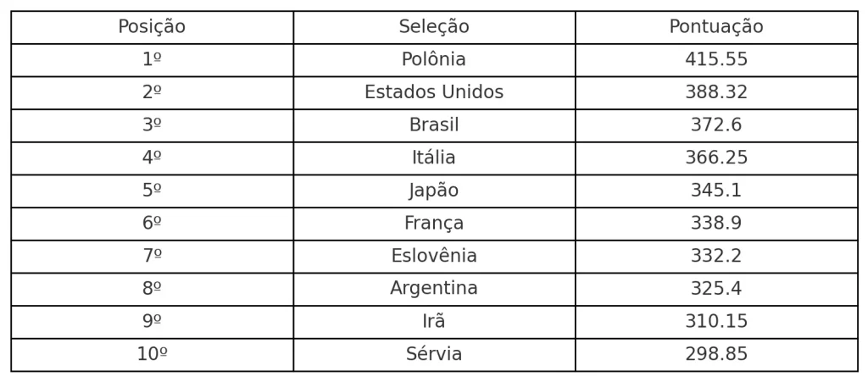Click the Posição column header
868x382 pixels.
[x=152, y=27]
